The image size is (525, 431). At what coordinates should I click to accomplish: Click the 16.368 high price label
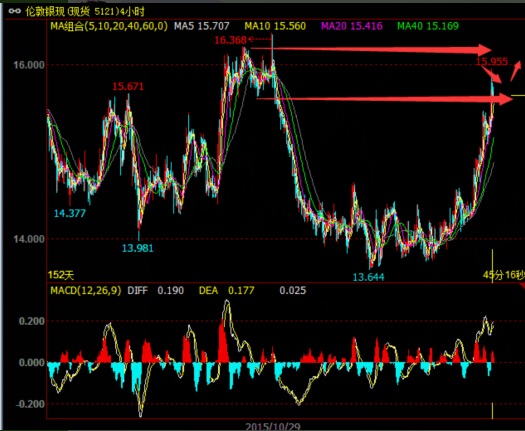tap(230, 41)
